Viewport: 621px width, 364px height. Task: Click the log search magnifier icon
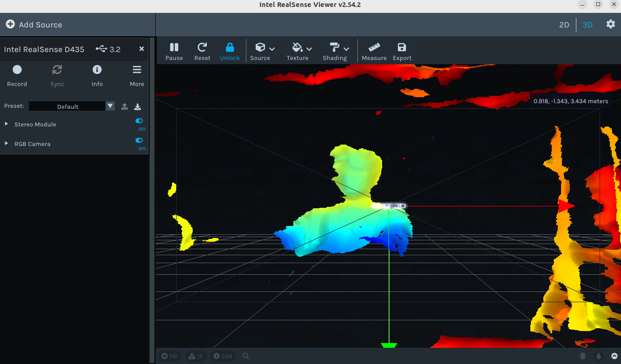(246, 356)
